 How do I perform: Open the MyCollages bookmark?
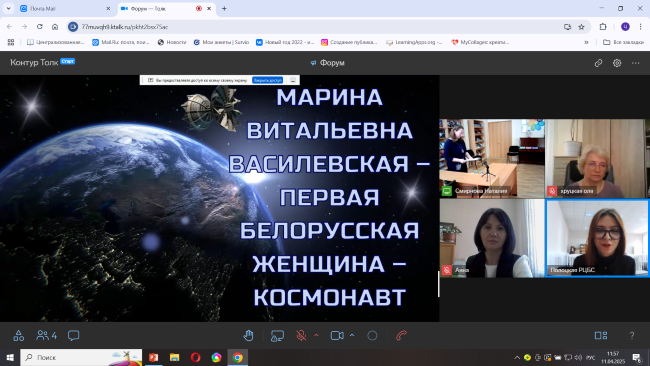click(x=480, y=42)
